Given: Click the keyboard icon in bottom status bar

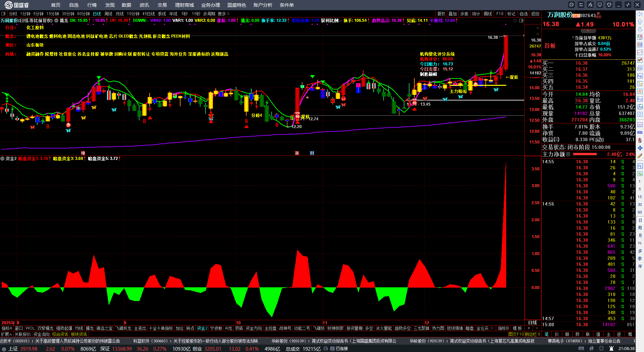Looking at the screenshot, I should coord(581,349).
